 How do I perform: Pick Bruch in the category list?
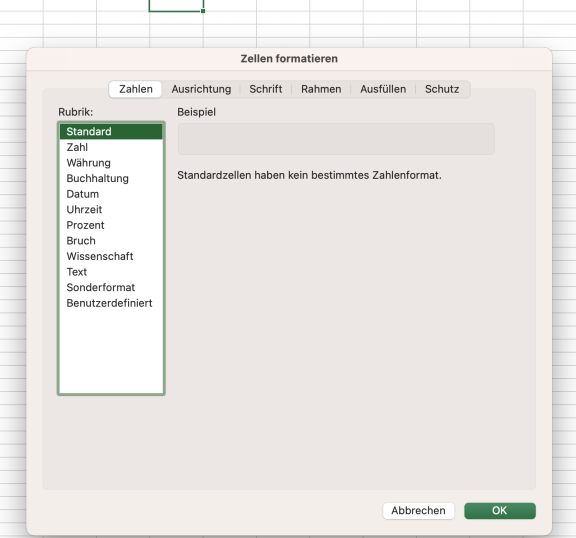(x=111, y=241)
